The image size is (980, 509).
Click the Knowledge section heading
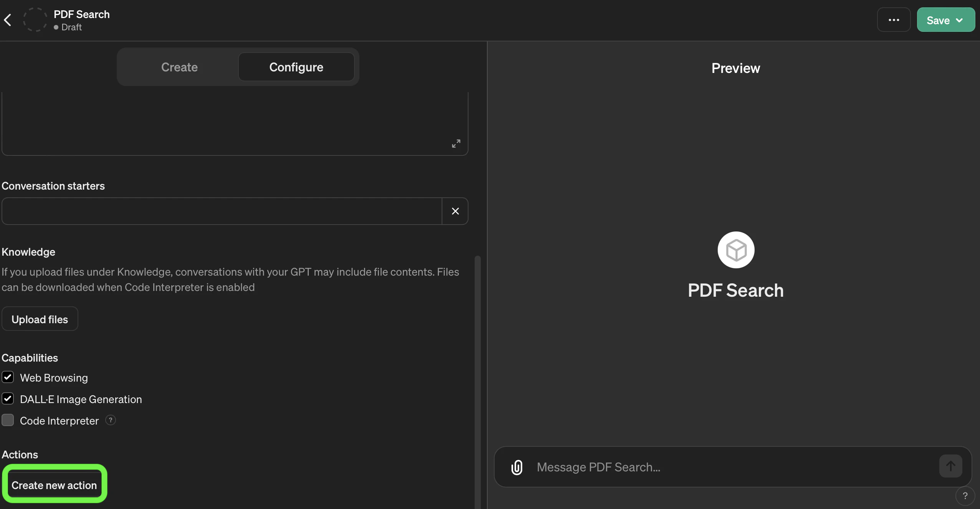[x=28, y=252]
